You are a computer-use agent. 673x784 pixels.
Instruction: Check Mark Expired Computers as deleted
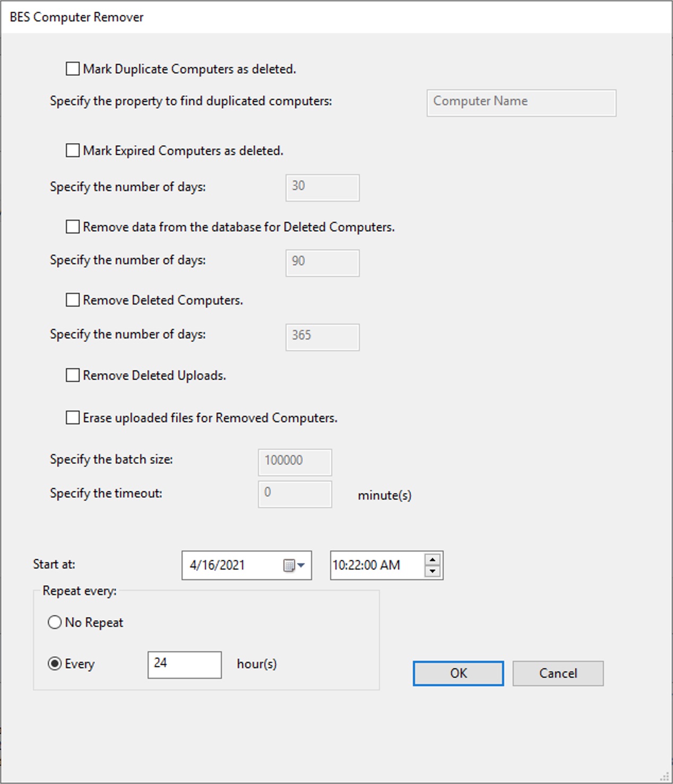click(x=73, y=151)
